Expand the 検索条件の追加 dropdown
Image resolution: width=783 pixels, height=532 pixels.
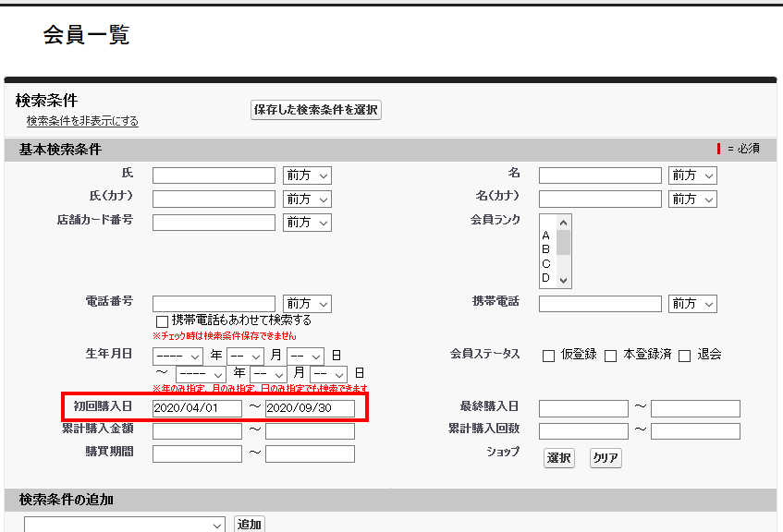124,525
